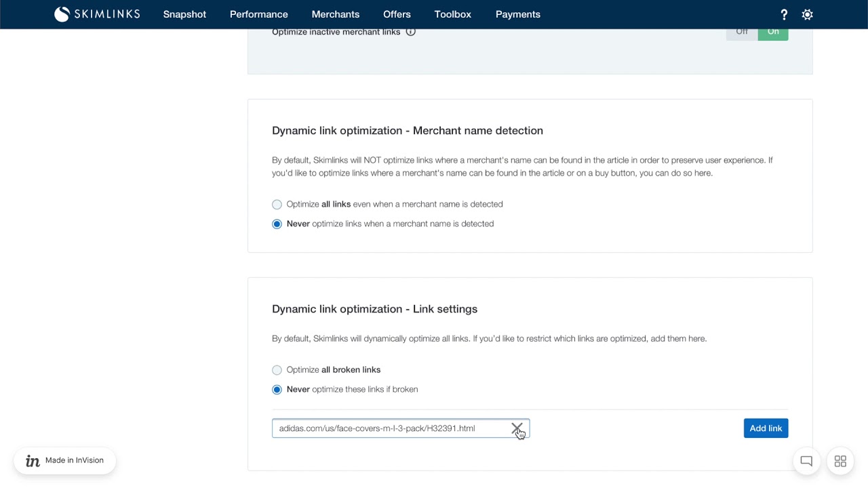Open the InVision grid screens icon

click(x=840, y=461)
